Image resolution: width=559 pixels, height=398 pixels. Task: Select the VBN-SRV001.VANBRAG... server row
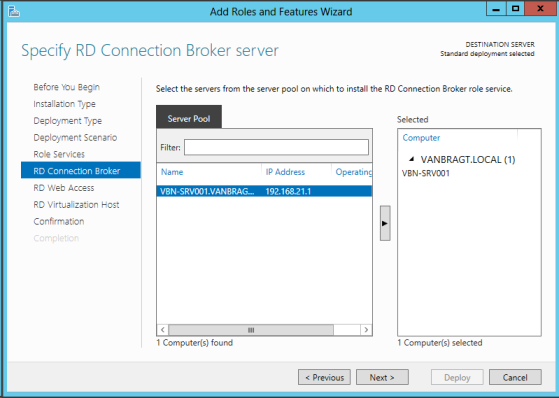[x=264, y=191]
